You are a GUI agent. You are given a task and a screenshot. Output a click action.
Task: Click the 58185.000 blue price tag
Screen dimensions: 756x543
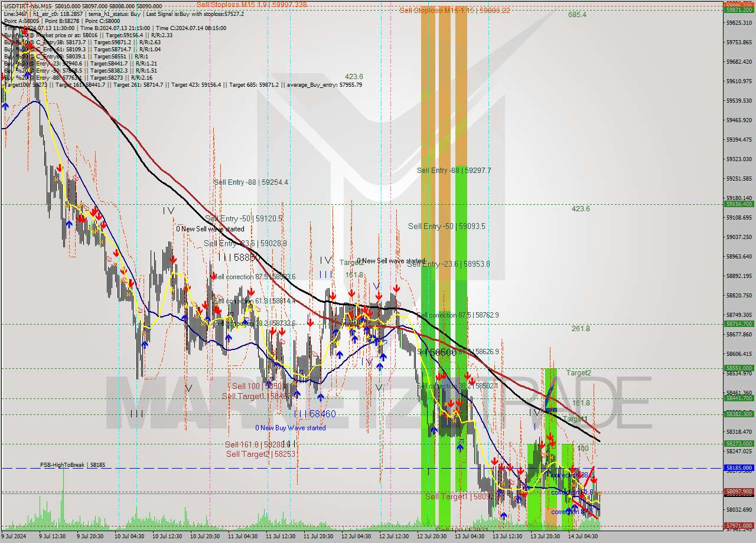click(739, 467)
